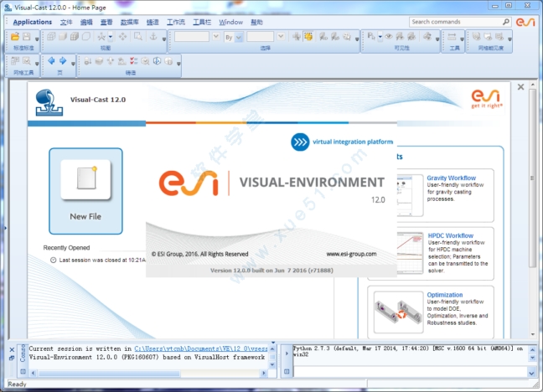The width and height of the screenshot is (543, 392).
Task: Open the HPDC Workflow link
Action: click(x=451, y=235)
